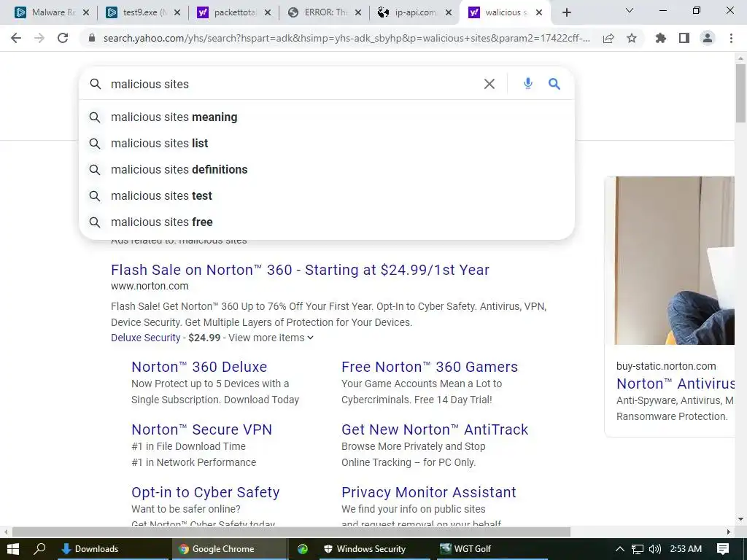Click the 2:53 AM taskbar clock
Viewport: 747px width, 560px height.
click(686, 549)
